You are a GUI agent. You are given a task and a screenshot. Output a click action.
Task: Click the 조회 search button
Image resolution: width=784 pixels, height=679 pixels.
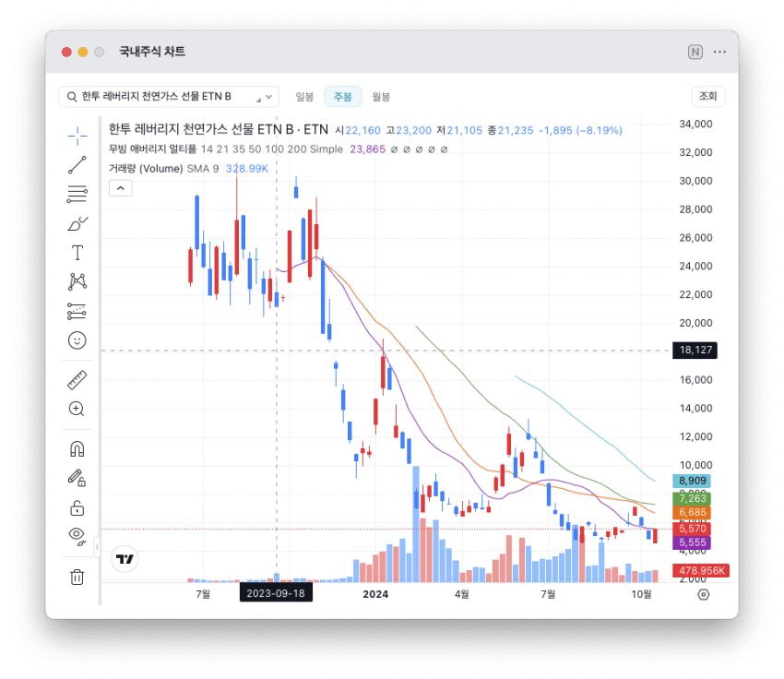(708, 96)
